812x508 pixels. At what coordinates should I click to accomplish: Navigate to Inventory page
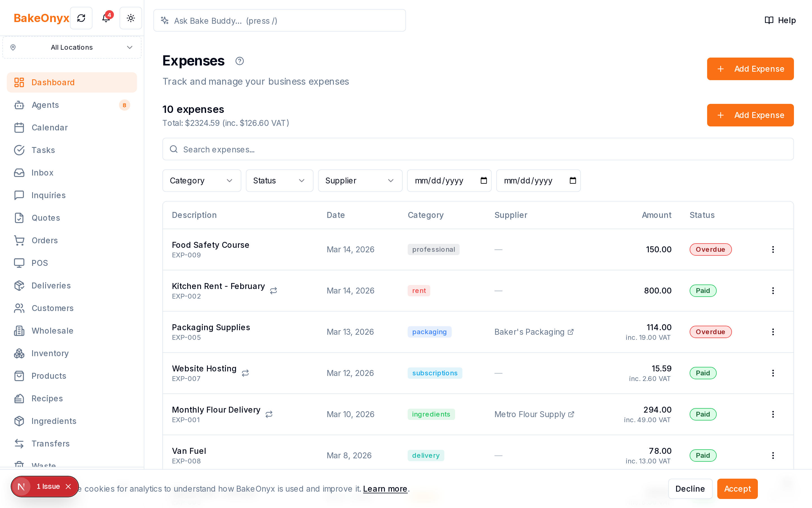tap(72, 353)
